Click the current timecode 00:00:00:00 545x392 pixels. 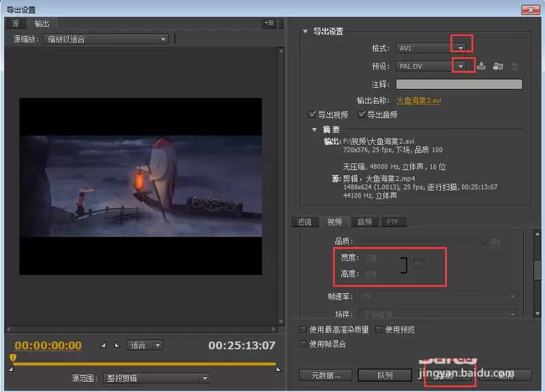click(x=48, y=345)
